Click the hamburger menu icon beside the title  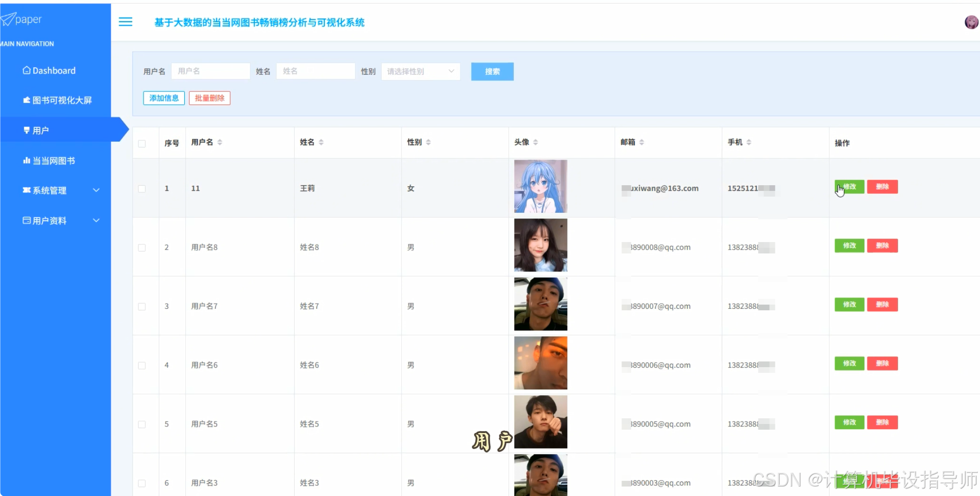125,22
